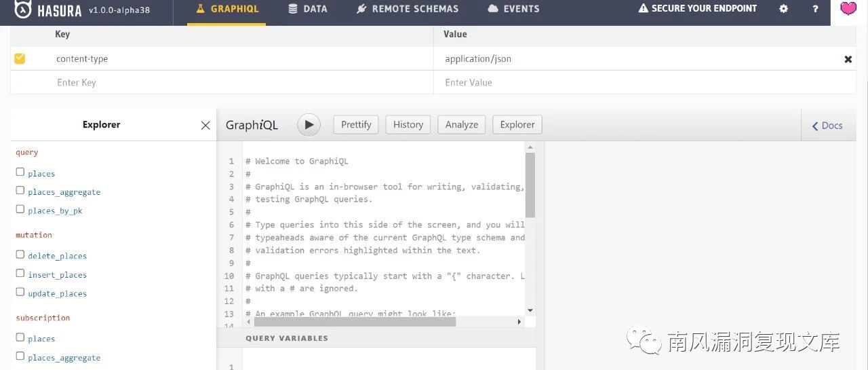Click the query section heading
This screenshot has height=370, width=868.
click(x=27, y=153)
